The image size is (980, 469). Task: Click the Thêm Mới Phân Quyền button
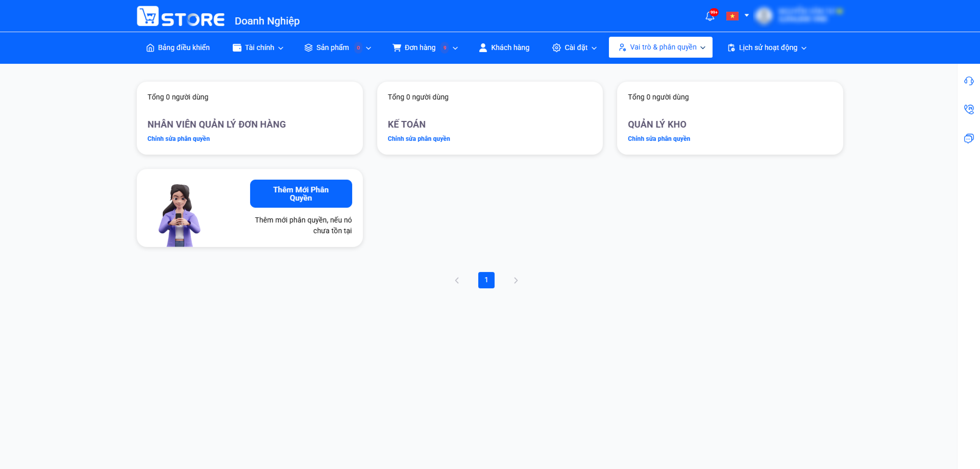pyautogui.click(x=301, y=194)
